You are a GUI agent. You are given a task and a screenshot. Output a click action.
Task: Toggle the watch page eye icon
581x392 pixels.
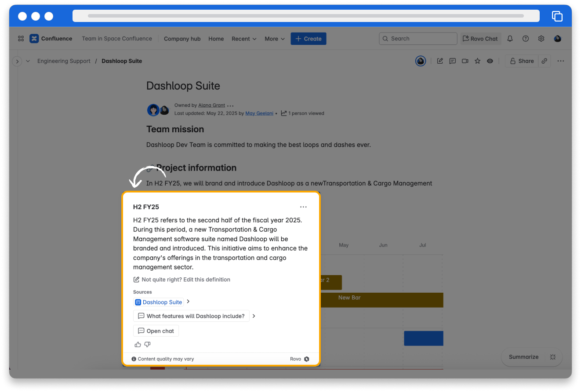[x=490, y=61]
